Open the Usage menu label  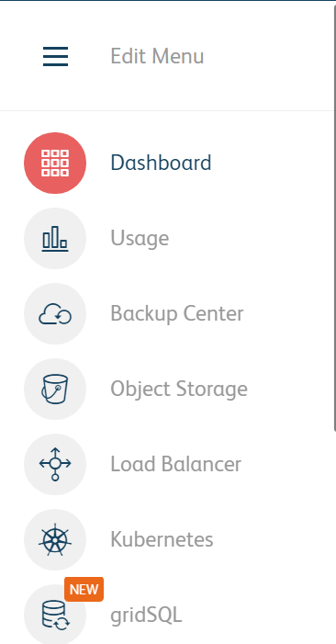[140, 239]
